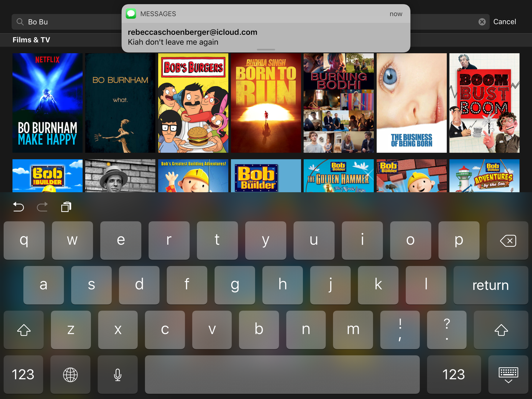Tap the o key
This screenshot has height=399, width=532.
pos(411,241)
